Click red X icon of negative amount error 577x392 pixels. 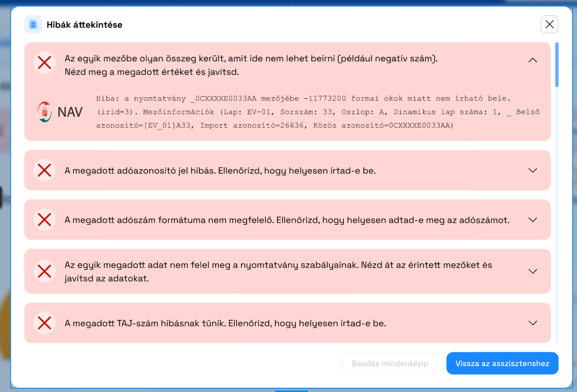pyautogui.click(x=44, y=62)
